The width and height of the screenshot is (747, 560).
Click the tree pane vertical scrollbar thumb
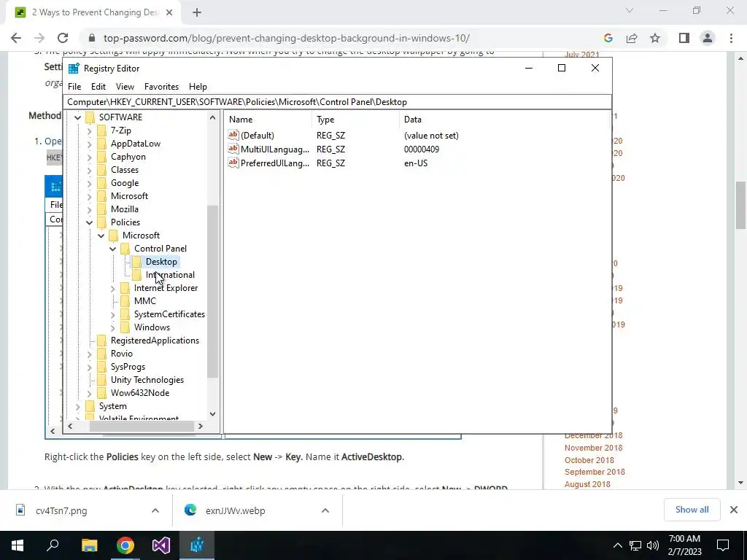[x=212, y=292]
